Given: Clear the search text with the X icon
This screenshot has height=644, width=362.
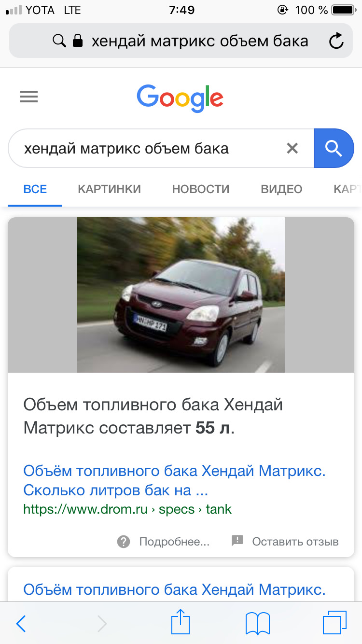Looking at the screenshot, I should click(x=292, y=148).
